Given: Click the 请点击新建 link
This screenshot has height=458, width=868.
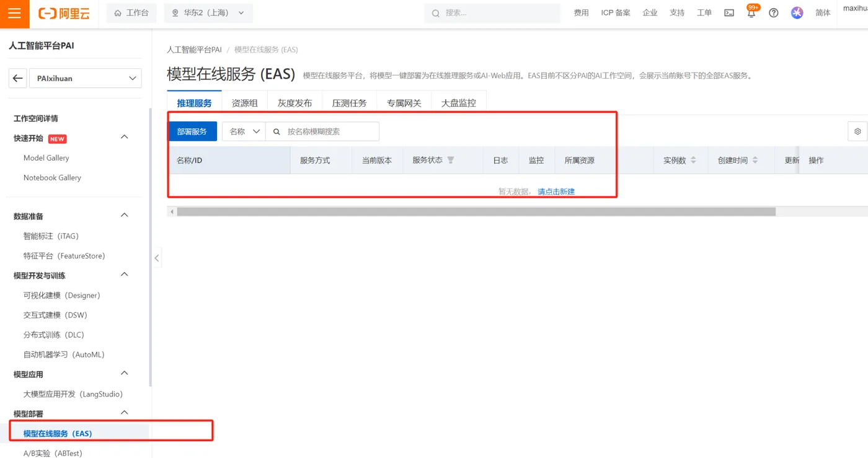Looking at the screenshot, I should point(556,192).
